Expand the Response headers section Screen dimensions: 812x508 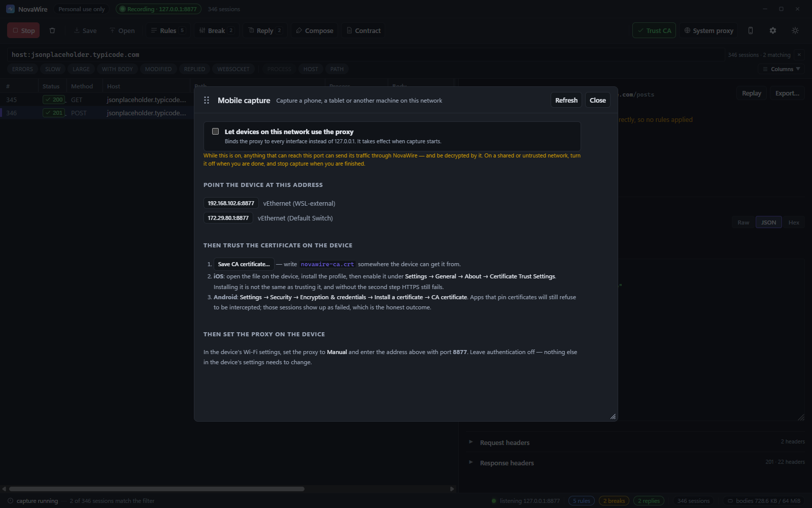[x=636, y=463]
